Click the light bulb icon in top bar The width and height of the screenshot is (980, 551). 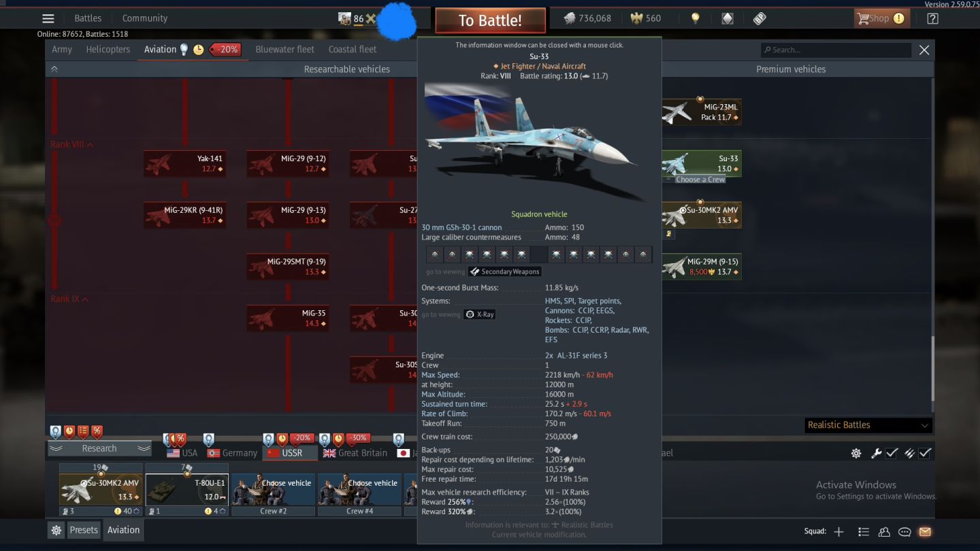[695, 18]
